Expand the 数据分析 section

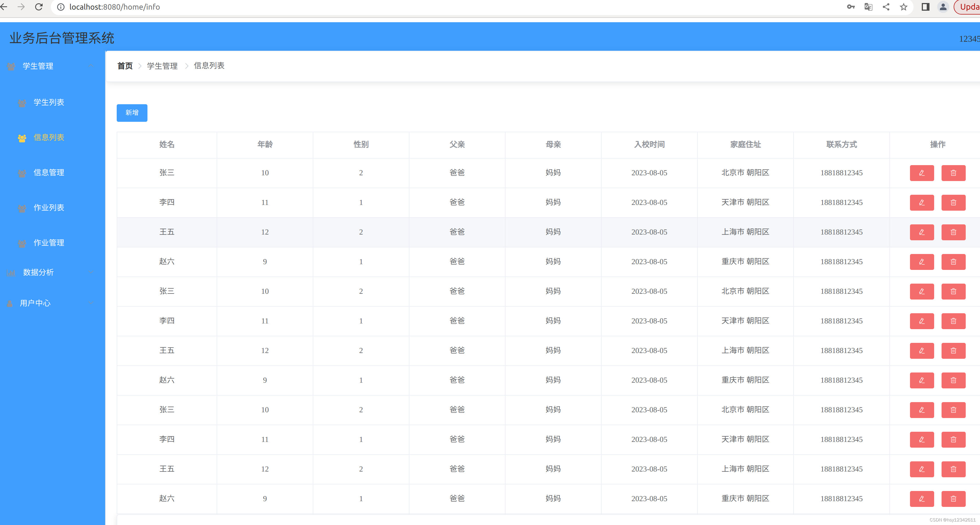[91, 272]
